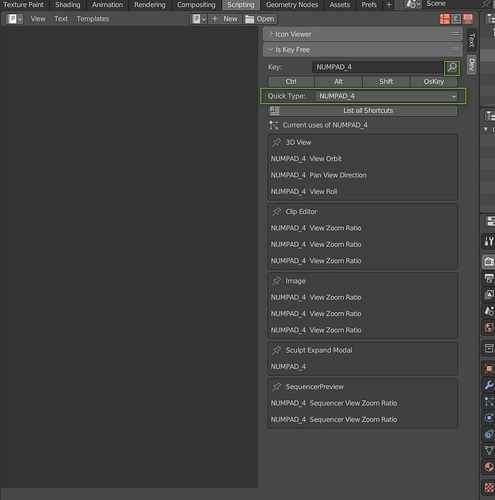Click the list icon on List all Shortcuts
The image size is (495, 500).
[x=274, y=110]
